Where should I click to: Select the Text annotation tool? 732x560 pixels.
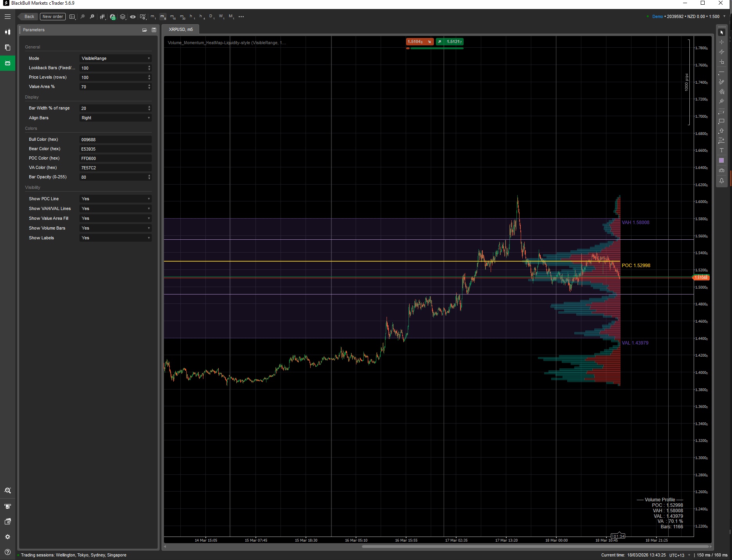click(x=722, y=150)
